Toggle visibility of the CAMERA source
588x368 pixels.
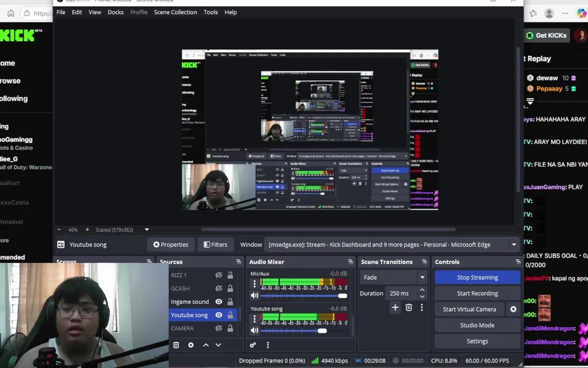point(218,328)
